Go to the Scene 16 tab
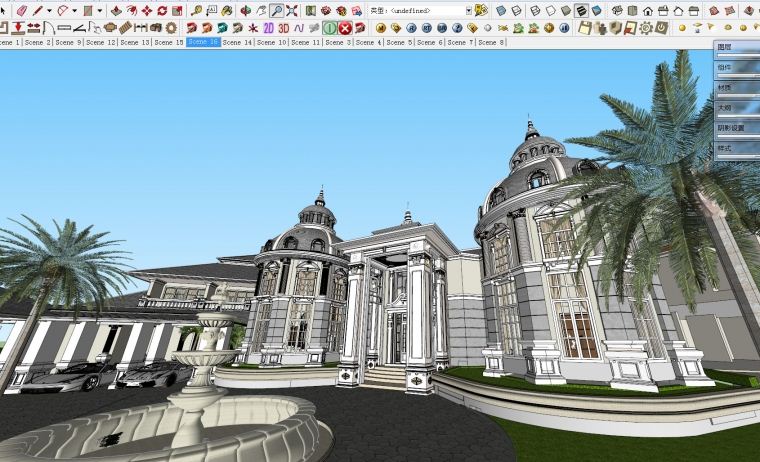The height and width of the screenshot is (462, 760). (x=203, y=42)
